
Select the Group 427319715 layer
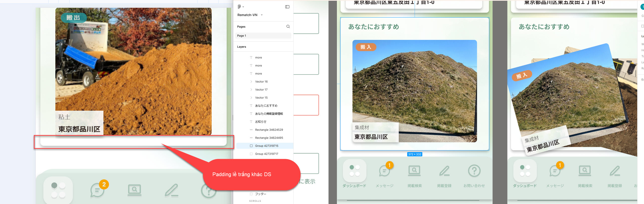[267, 146]
